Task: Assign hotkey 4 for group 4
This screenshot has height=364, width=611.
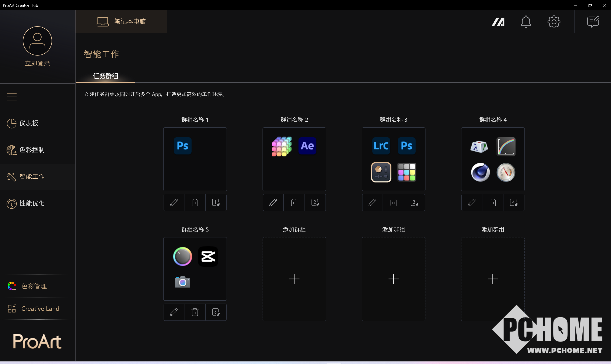Action: coord(514,202)
